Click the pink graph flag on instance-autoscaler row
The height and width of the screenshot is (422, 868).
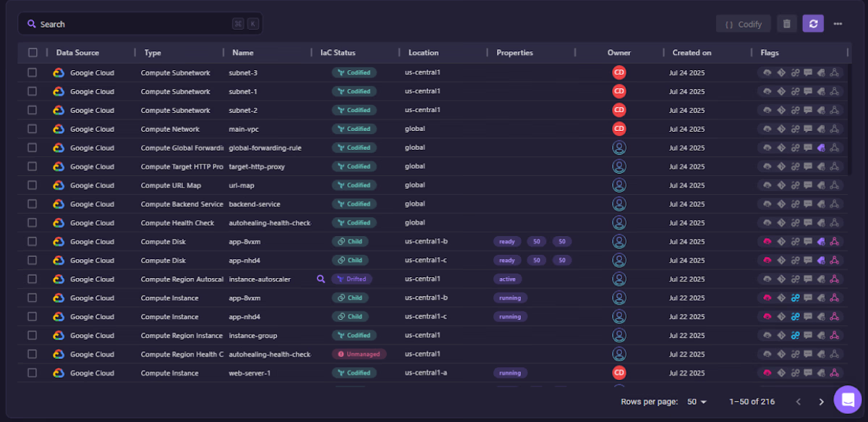click(834, 279)
